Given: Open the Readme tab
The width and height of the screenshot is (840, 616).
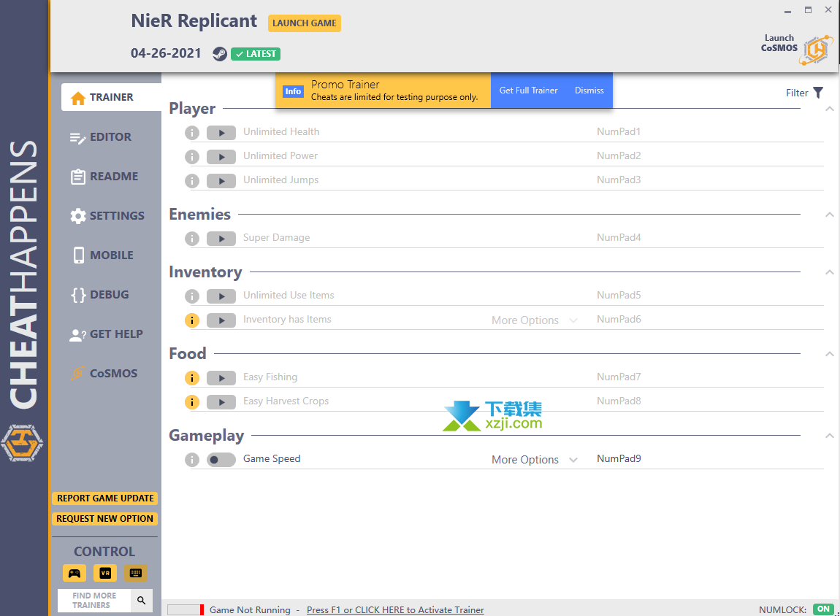Looking at the screenshot, I should (x=104, y=176).
